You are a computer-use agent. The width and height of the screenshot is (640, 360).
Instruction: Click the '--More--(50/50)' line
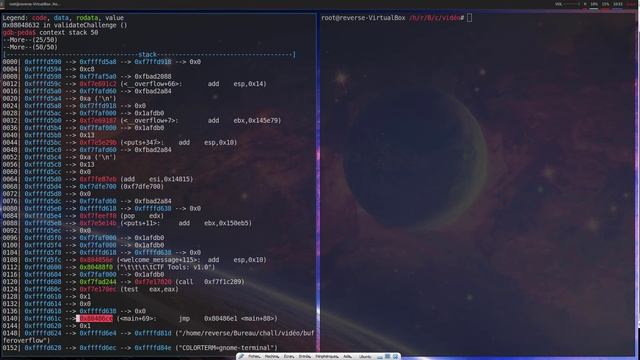[x=30, y=47]
